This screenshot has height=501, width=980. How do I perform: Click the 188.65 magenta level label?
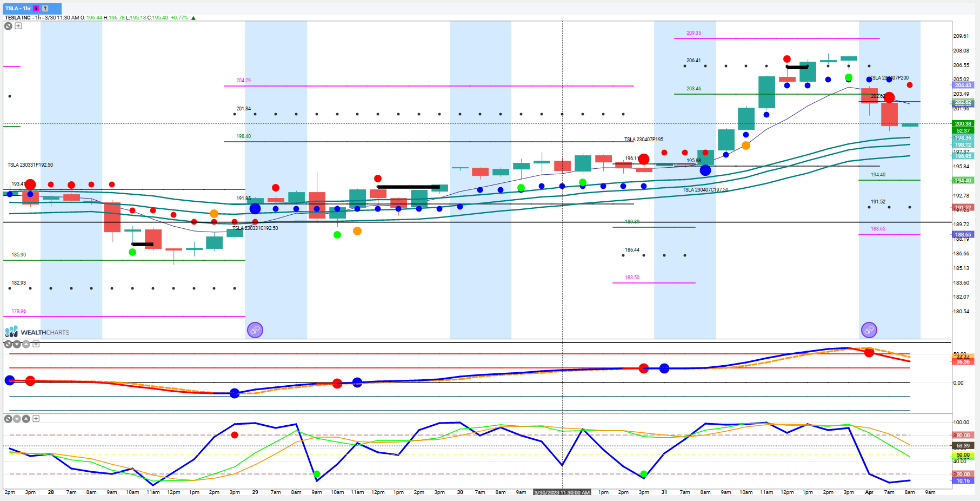(878, 229)
